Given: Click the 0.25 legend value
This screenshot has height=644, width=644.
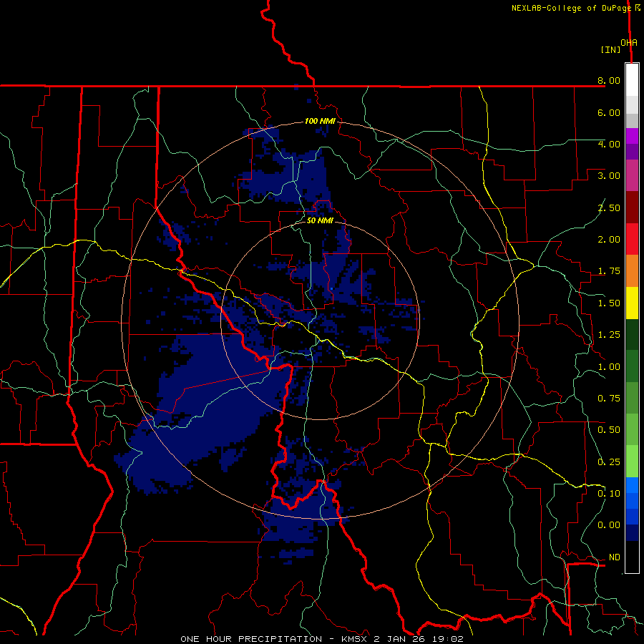Looking at the screenshot, I should (609, 462).
